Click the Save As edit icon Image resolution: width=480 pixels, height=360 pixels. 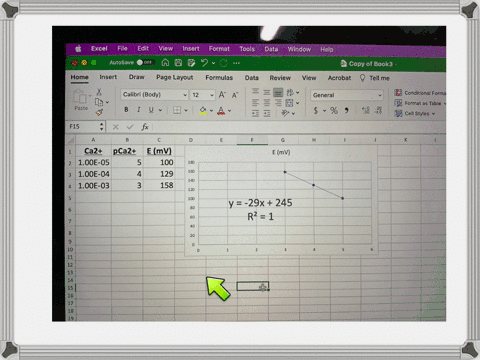pyautogui.click(x=191, y=63)
